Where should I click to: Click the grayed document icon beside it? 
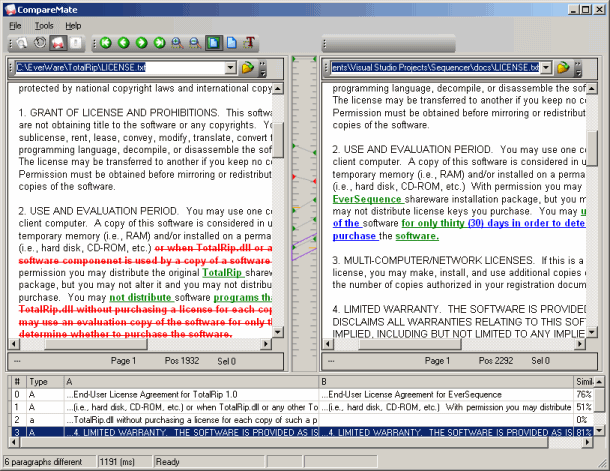(76, 43)
